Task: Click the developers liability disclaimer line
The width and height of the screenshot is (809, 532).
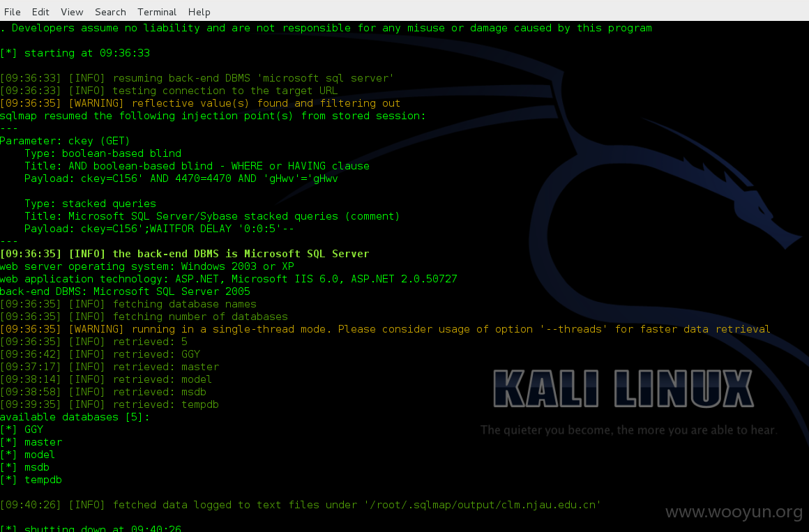Action: click(x=326, y=29)
